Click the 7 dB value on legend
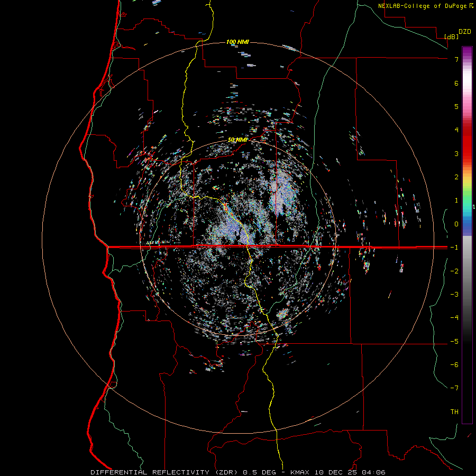476x476 pixels. 456,59
